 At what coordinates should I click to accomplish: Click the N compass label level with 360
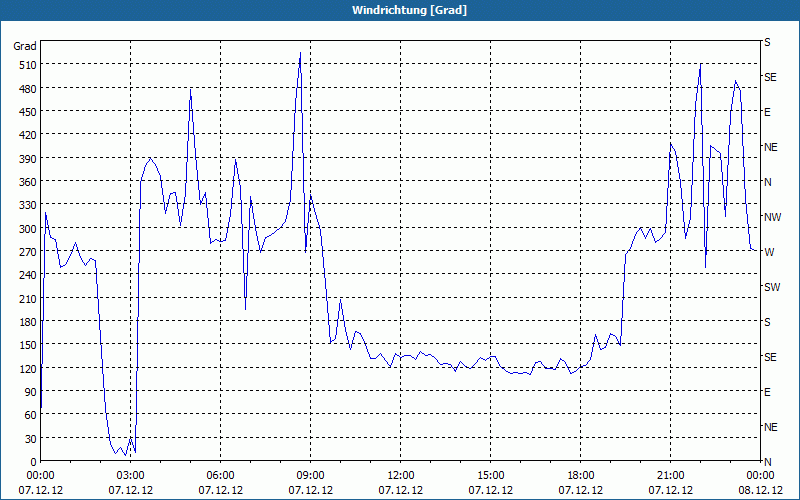tap(768, 182)
